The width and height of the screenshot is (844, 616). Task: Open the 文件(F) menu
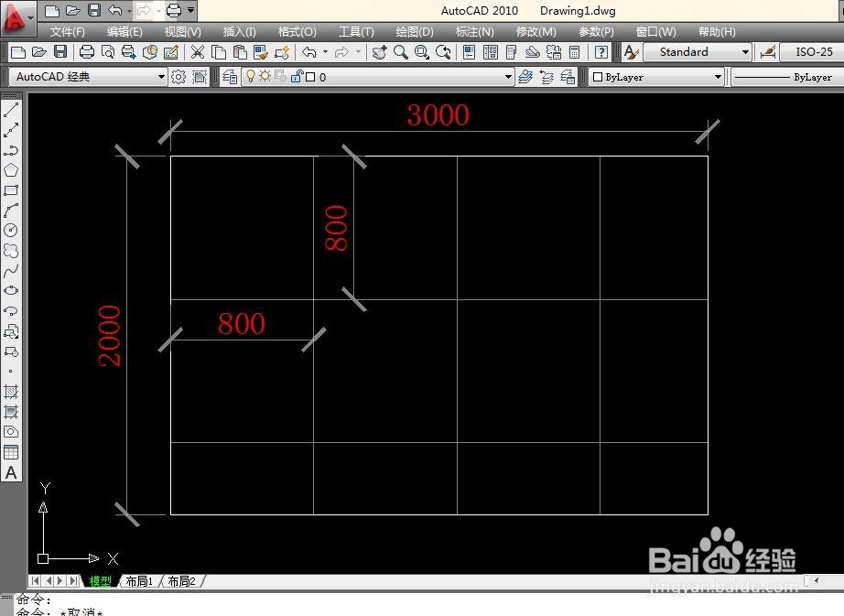coord(68,32)
